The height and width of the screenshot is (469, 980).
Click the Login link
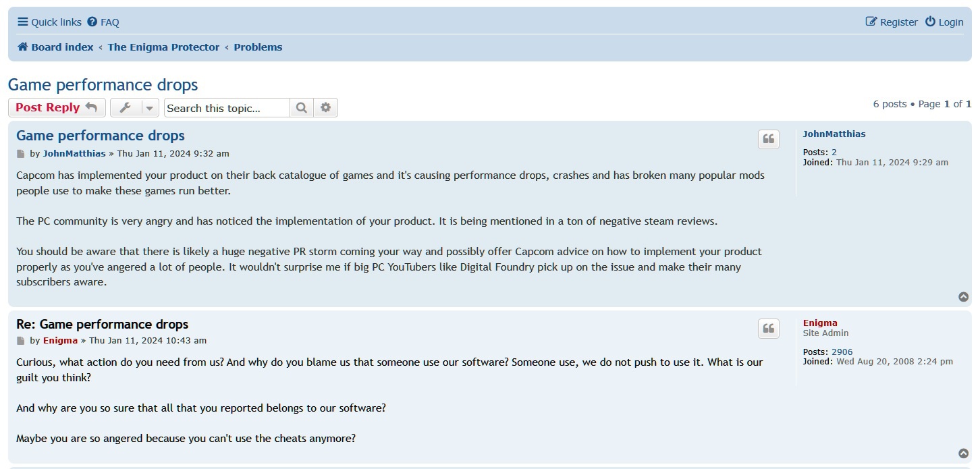click(x=944, y=22)
